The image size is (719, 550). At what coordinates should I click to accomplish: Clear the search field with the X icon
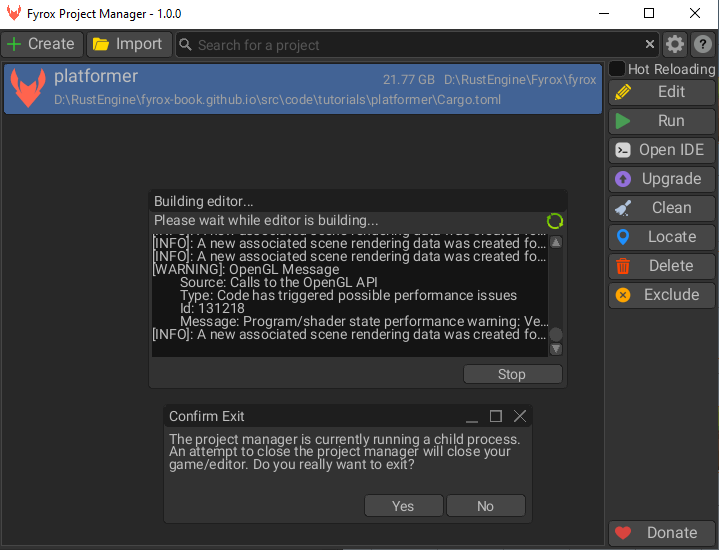click(x=650, y=44)
